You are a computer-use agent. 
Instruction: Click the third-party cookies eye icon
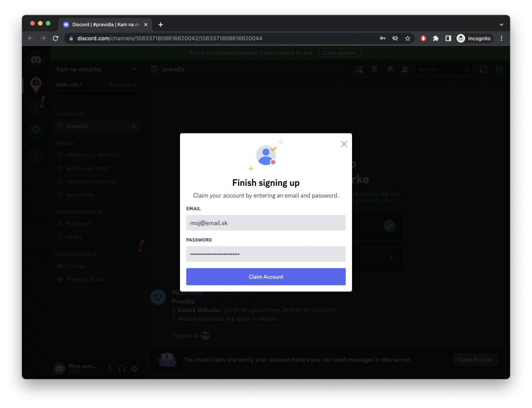395,39
